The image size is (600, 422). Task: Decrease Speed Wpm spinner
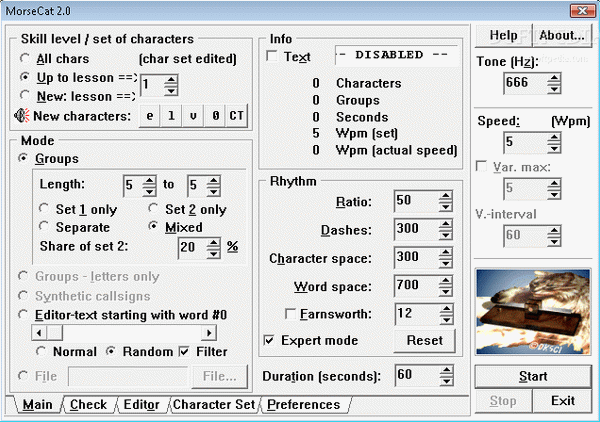[554, 148]
